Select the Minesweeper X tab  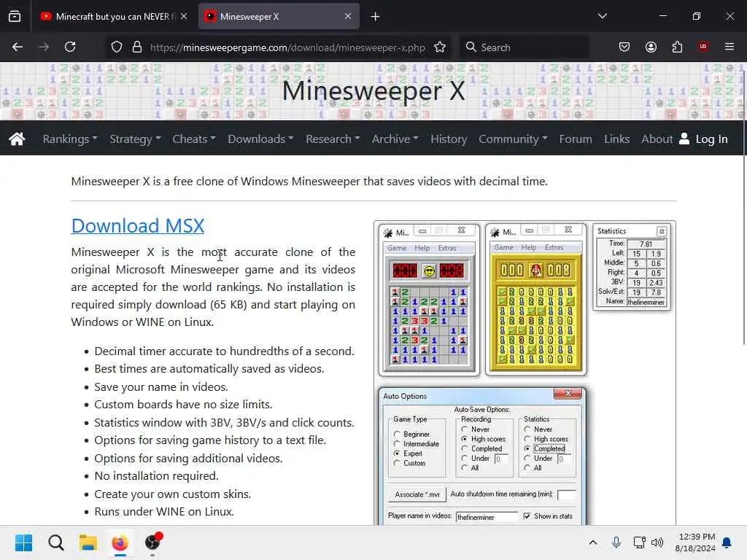(x=279, y=17)
